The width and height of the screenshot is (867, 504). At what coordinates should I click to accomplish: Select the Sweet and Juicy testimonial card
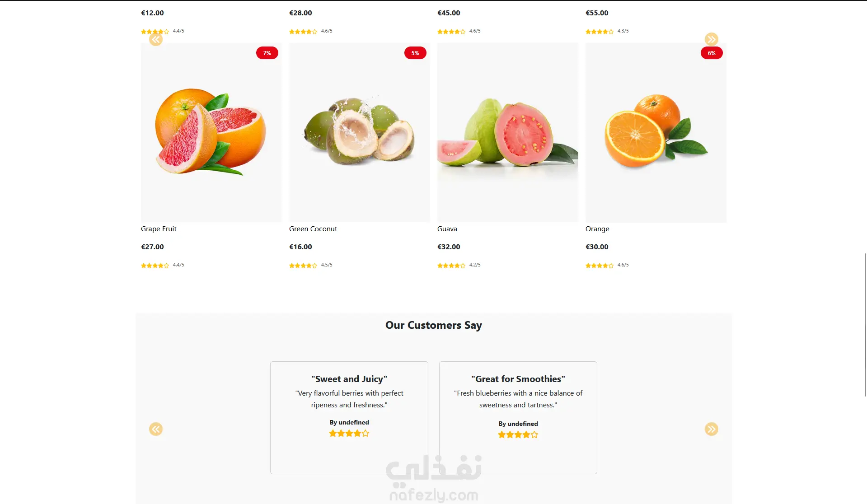(x=349, y=418)
